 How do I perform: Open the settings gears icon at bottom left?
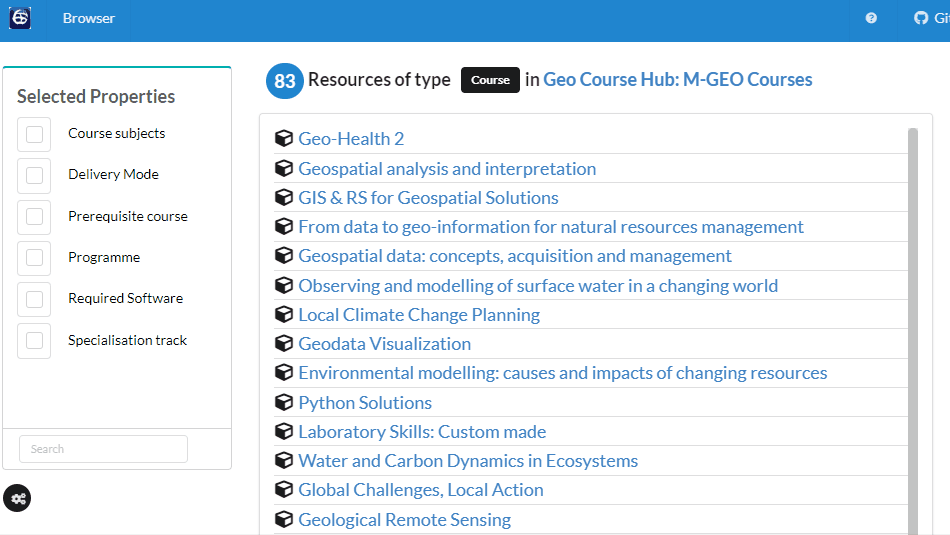[x=18, y=498]
